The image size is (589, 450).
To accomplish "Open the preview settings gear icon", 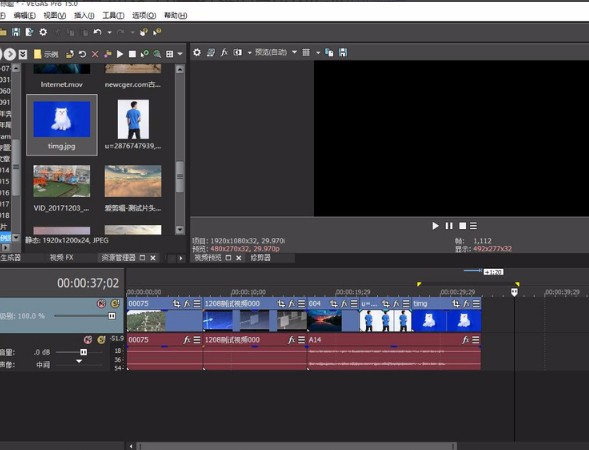I will point(197,52).
